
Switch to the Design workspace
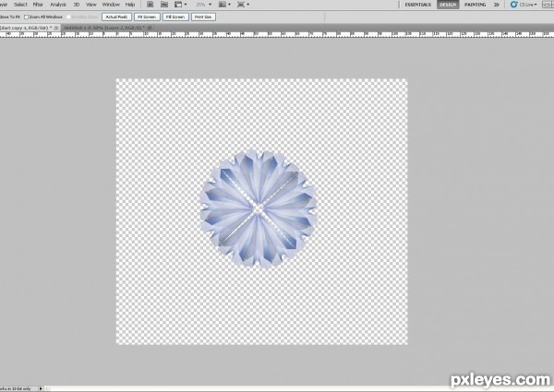point(448,5)
